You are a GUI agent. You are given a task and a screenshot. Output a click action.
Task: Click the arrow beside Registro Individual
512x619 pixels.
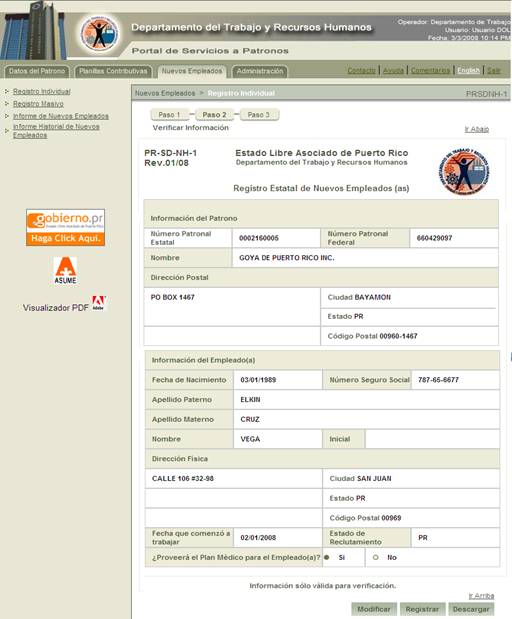(7, 91)
